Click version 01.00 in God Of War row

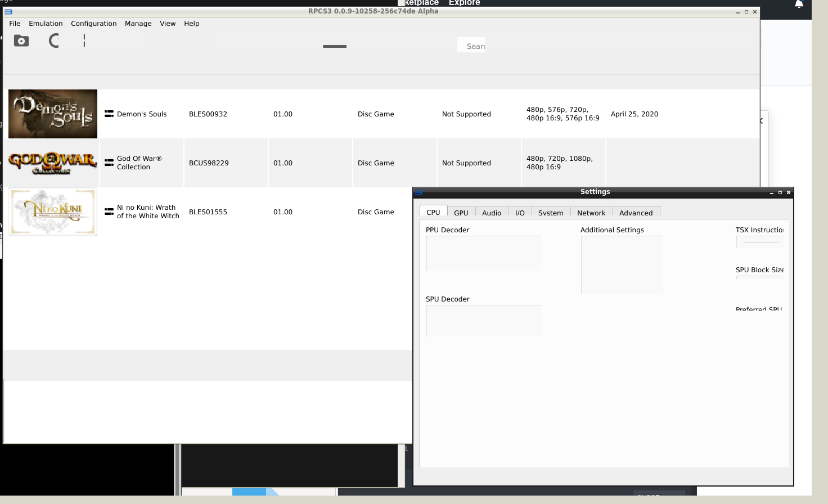point(283,163)
